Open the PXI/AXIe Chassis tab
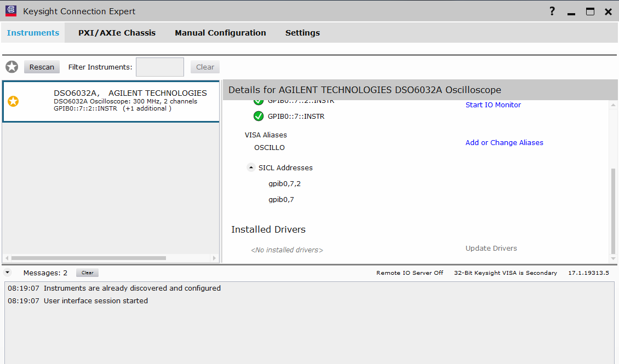This screenshot has height=364, width=619. coord(117,33)
